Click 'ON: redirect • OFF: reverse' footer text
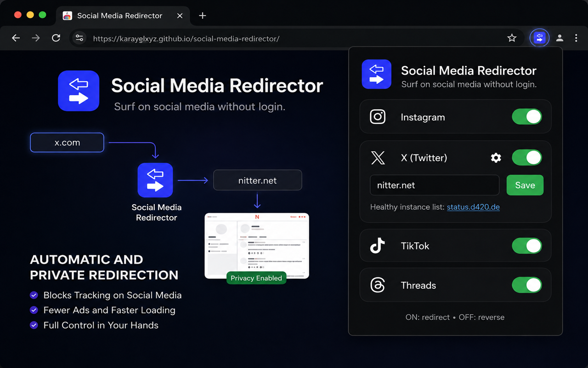The height and width of the screenshot is (368, 588). tap(455, 317)
